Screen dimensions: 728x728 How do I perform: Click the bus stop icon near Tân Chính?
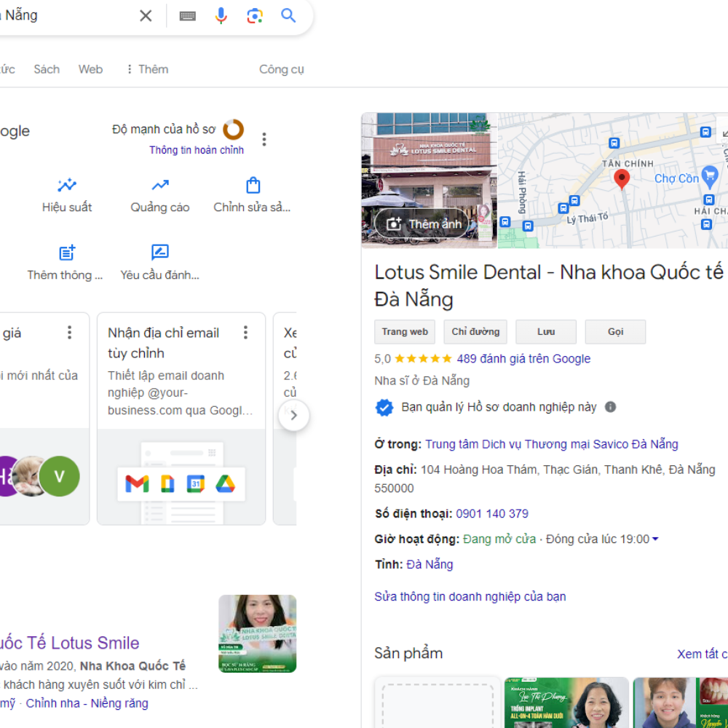pyautogui.click(x=614, y=143)
